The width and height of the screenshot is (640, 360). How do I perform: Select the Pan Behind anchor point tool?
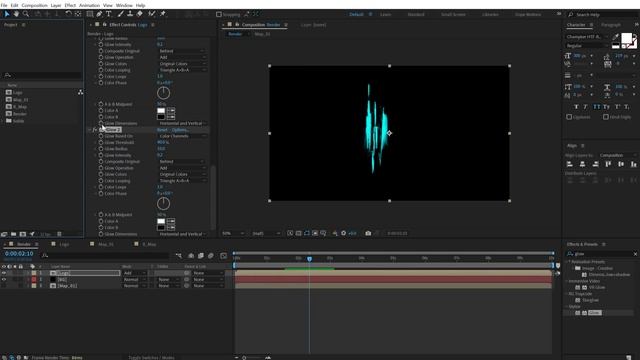click(x=78, y=14)
